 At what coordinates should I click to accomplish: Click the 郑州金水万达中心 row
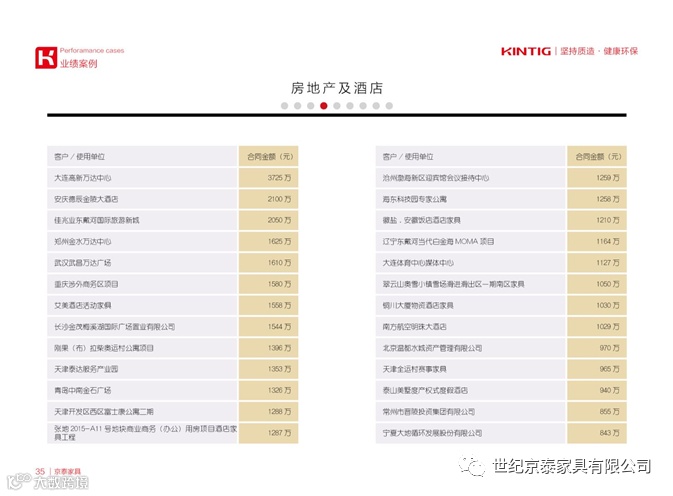(x=142, y=242)
